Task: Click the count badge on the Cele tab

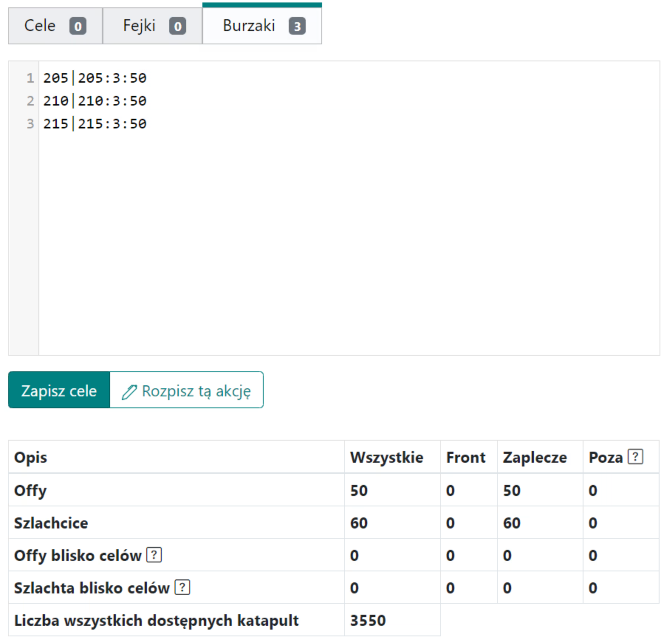Action: coord(78,26)
